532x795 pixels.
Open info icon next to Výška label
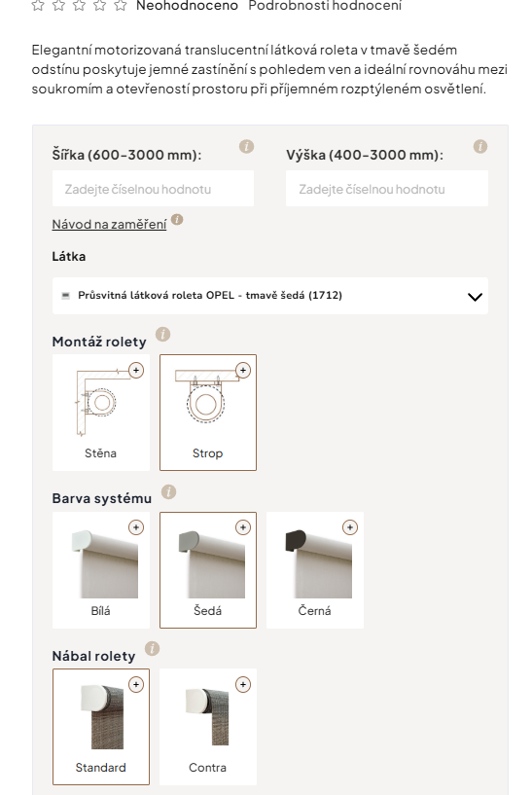tap(480, 147)
